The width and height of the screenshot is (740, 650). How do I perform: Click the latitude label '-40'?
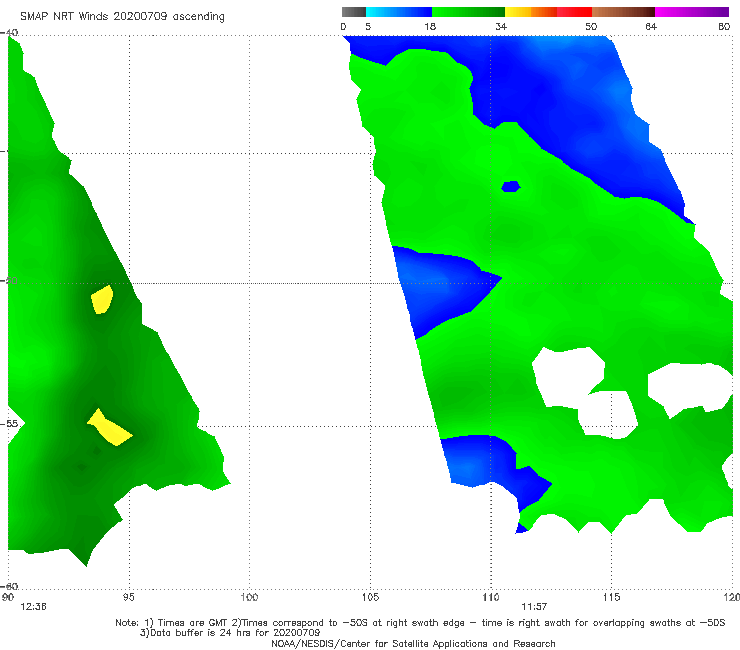(x=9, y=32)
